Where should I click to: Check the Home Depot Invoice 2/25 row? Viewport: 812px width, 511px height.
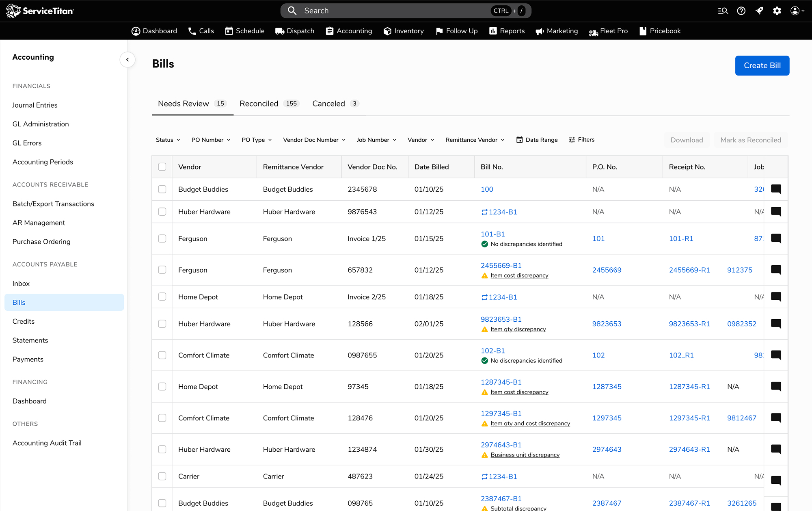coord(162,297)
